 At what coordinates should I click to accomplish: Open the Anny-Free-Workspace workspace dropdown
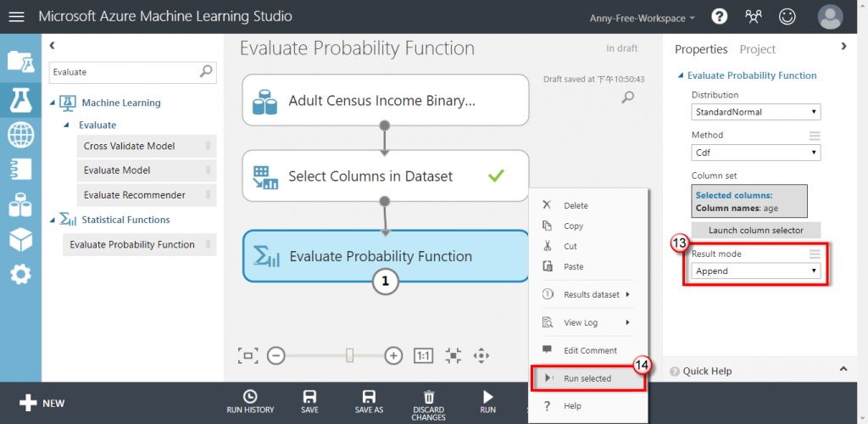(643, 18)
